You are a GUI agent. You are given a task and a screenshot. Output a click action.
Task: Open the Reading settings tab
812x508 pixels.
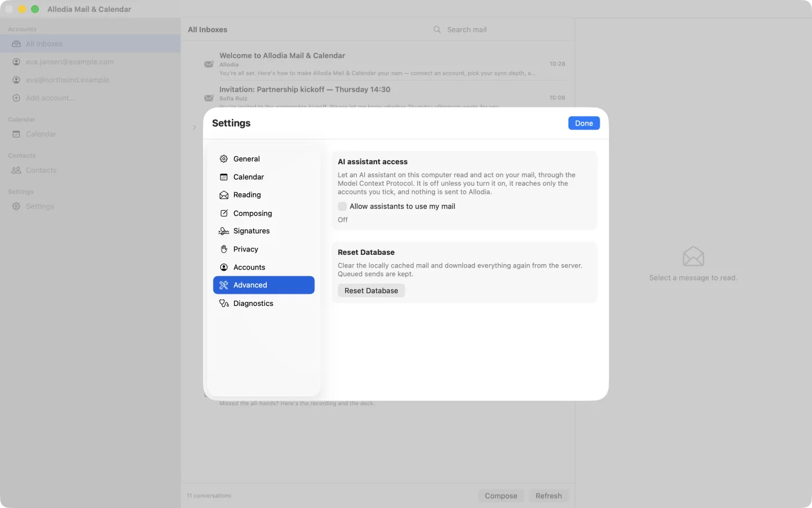click(264, 195)
